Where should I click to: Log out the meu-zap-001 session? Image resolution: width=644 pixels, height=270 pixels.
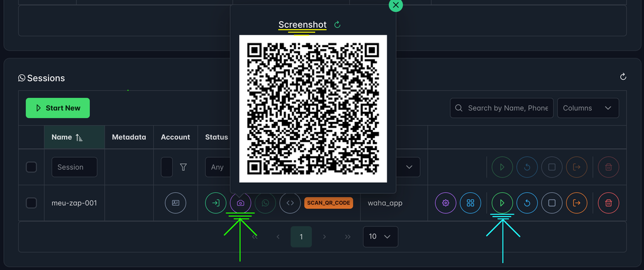pyautogui.click(x=577, y=203)
